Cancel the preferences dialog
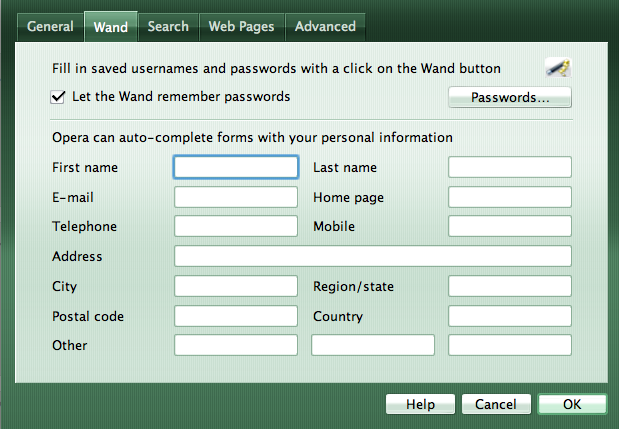 click(496, 404)
